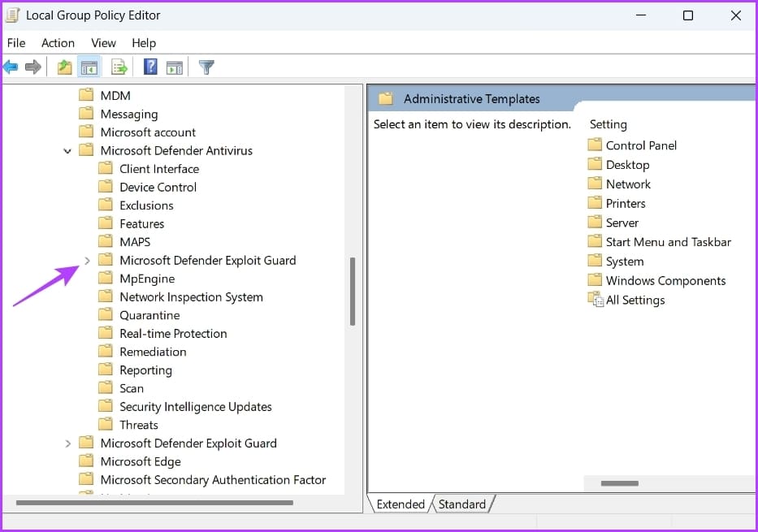Click the left tree horizontal scrollbar thumb
This screenshot has height=532, width=758.
click(154, 503)
